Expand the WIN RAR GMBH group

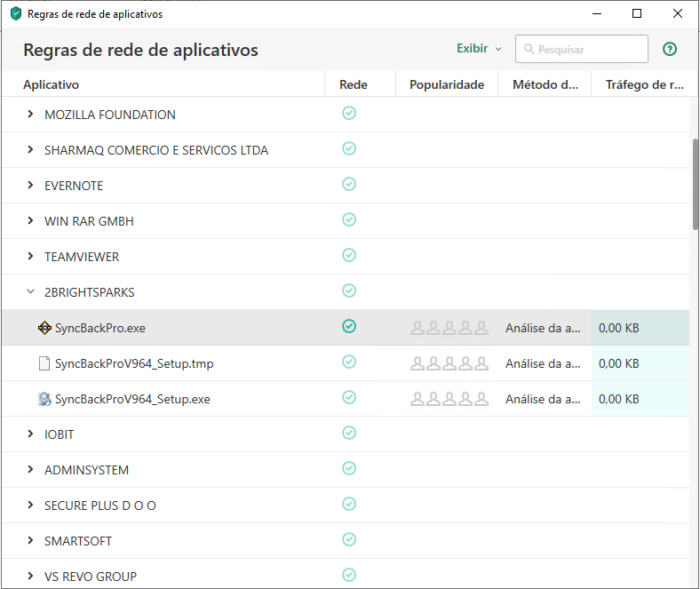[30, 220]
